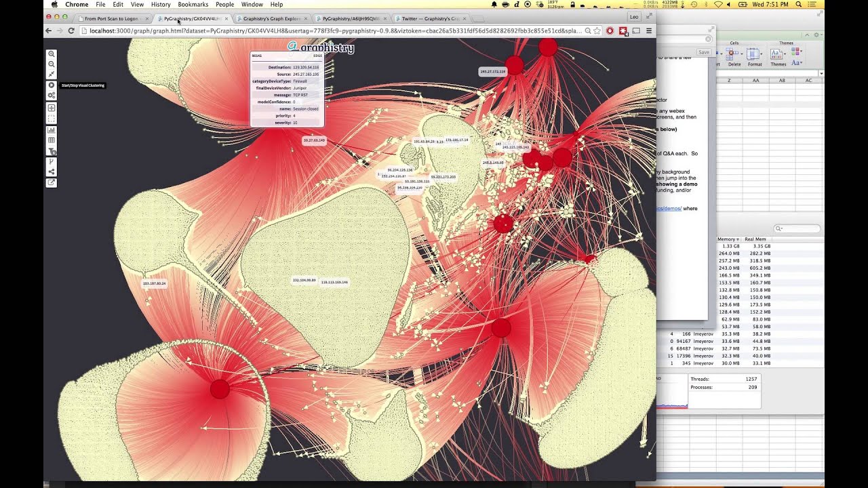Toggle the Start/Stop Visual Clustering play button
This screenshot has height=488, width=868.
pos(51,85)
